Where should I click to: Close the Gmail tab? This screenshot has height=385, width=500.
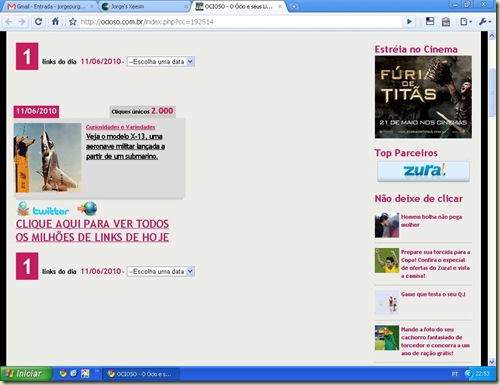pyautogui.click(x=92, y=6)
